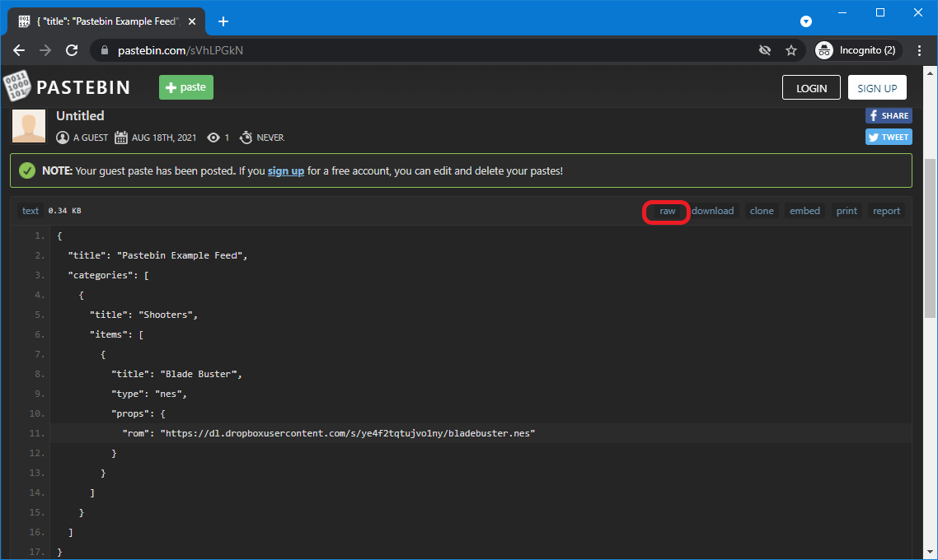Image resolution: width=938 pixels, height=560 pixels.
Task: Reload the Pastebin page
Action: click(72, 50)
